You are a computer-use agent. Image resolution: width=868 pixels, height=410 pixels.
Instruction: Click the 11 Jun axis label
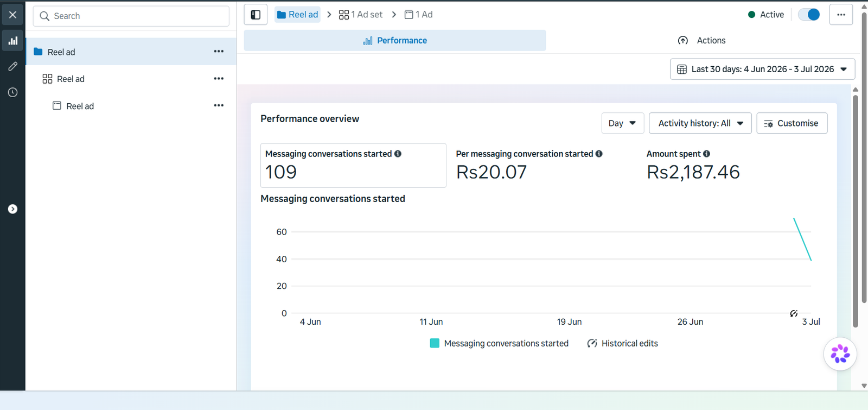pyautogui.click(x=431, y=322)
